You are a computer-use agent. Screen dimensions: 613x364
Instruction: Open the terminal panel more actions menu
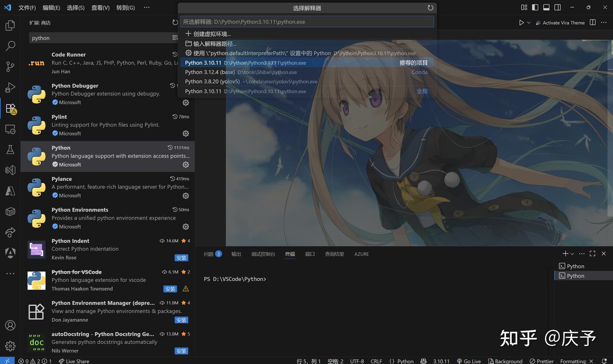(x=581, y=253)
